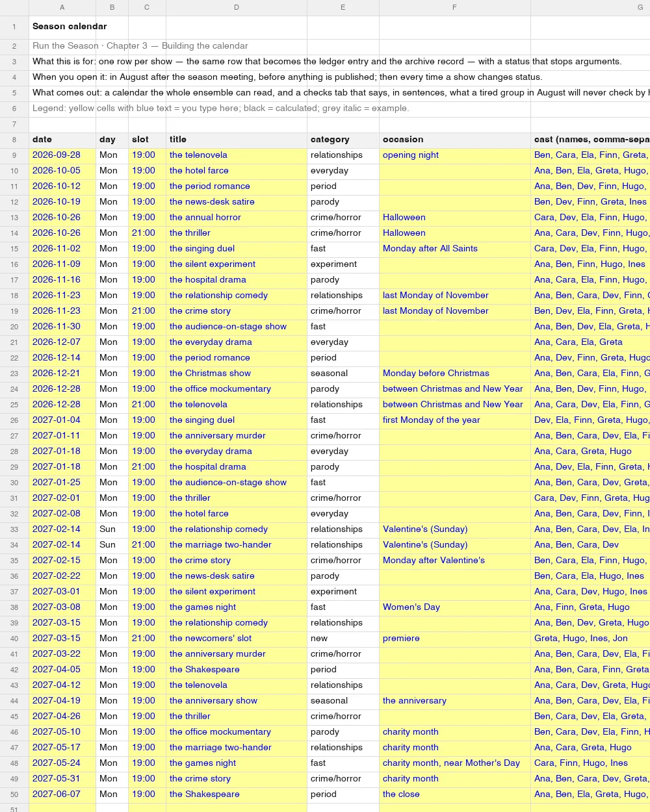This screenshot has width=650, height=812.
Task: Click 'Monday before Christmas' occasion cell
Action: pos(454,374)
